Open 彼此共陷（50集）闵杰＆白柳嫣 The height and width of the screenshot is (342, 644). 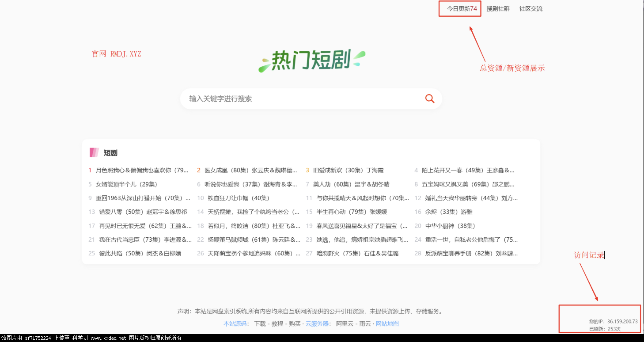140,254
